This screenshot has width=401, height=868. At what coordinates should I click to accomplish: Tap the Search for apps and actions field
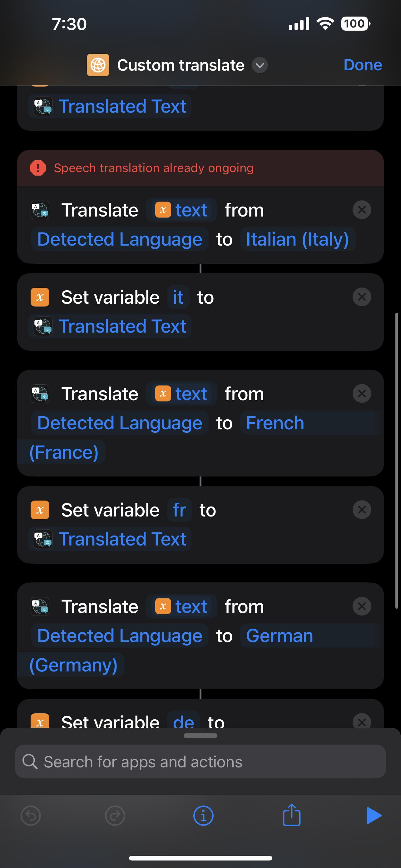tap(200, 761)
